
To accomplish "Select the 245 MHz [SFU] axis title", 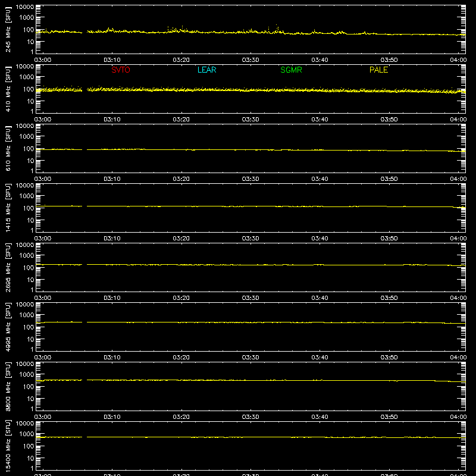I will 8,29.
